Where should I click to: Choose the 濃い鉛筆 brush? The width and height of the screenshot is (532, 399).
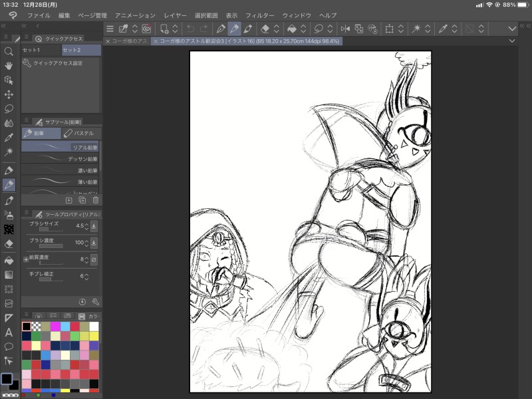pos(60,170)
